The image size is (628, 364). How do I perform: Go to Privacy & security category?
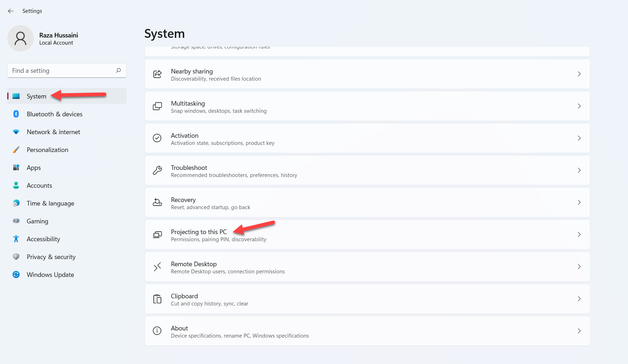click(51, 257)
